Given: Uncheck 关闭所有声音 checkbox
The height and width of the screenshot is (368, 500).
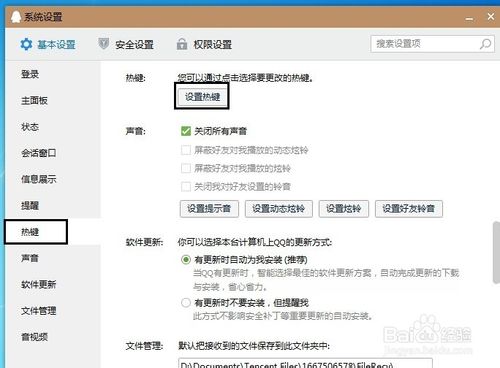Looking at the screenshot, I should [x=186, y=131].
